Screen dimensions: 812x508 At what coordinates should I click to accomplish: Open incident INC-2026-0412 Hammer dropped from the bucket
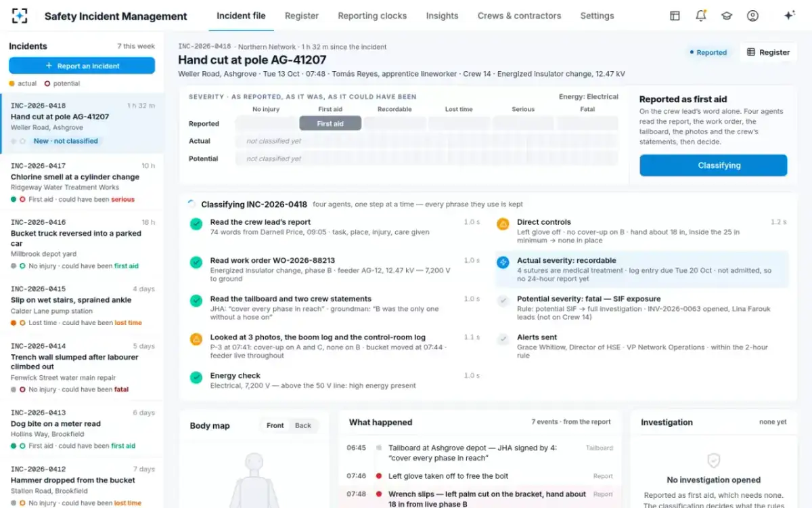click(x=82, y=483)
